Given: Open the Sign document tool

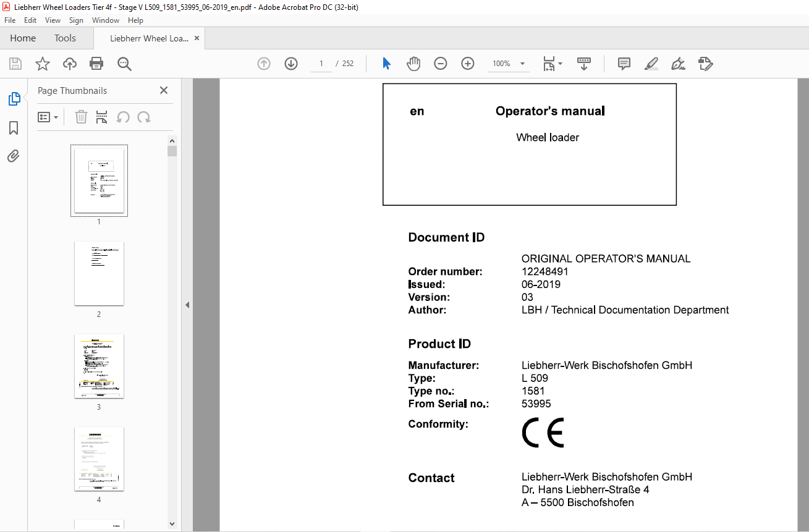Looking at the screenshot, I should click(679, 64).
